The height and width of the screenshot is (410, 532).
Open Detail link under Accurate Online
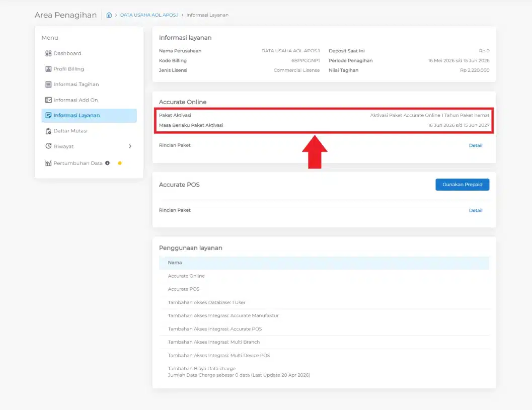coord(475,145)
